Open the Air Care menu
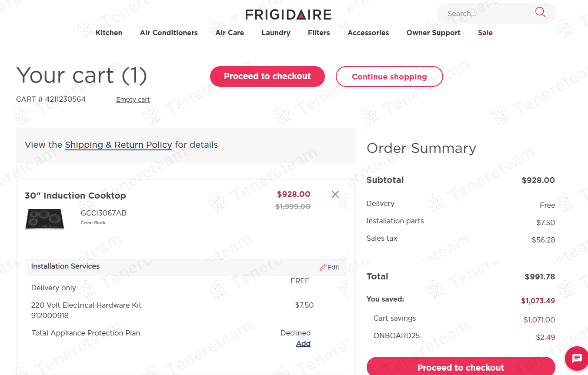Screen dimensions: 588x375 coord(230,33)
